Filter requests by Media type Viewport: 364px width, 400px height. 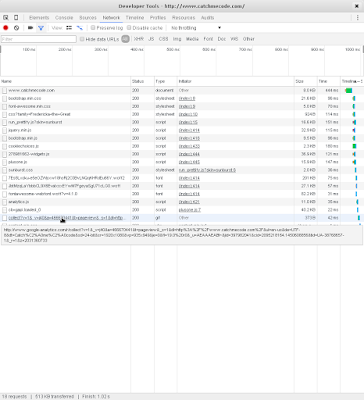(x=192, y=39)
